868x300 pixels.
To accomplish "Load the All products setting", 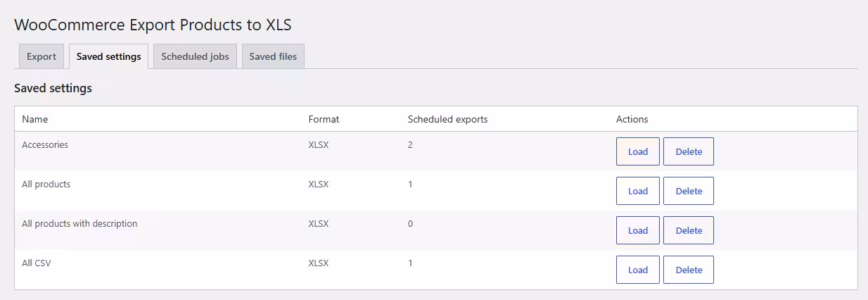I will click(638, 191).
